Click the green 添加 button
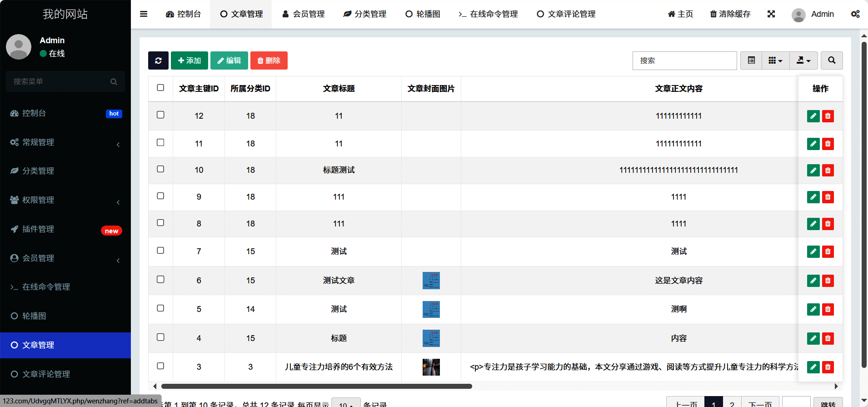 click(x=189, y=60)
